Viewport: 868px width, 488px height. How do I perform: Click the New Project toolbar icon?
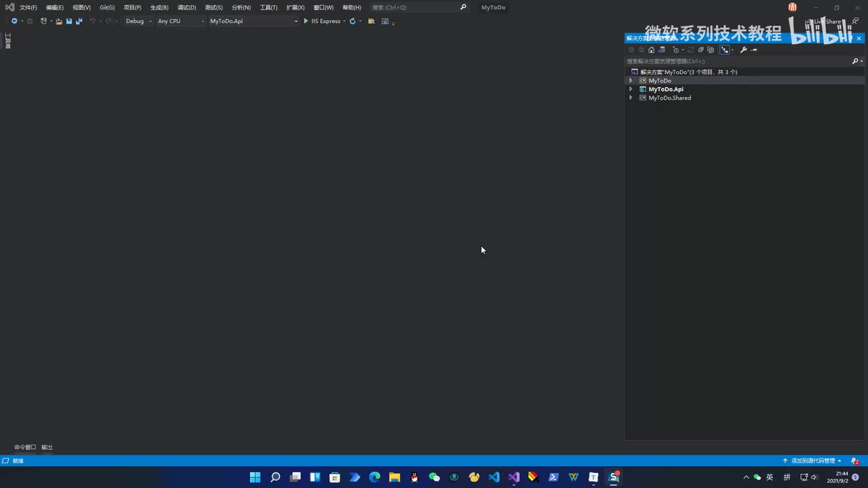[43, 21]
